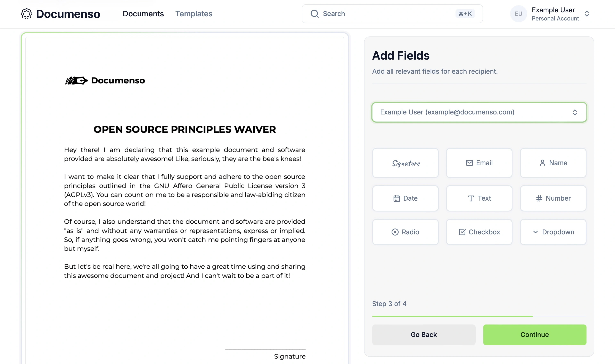Pick the Text field T icon
615x364 pixels.
coord(471,198)
